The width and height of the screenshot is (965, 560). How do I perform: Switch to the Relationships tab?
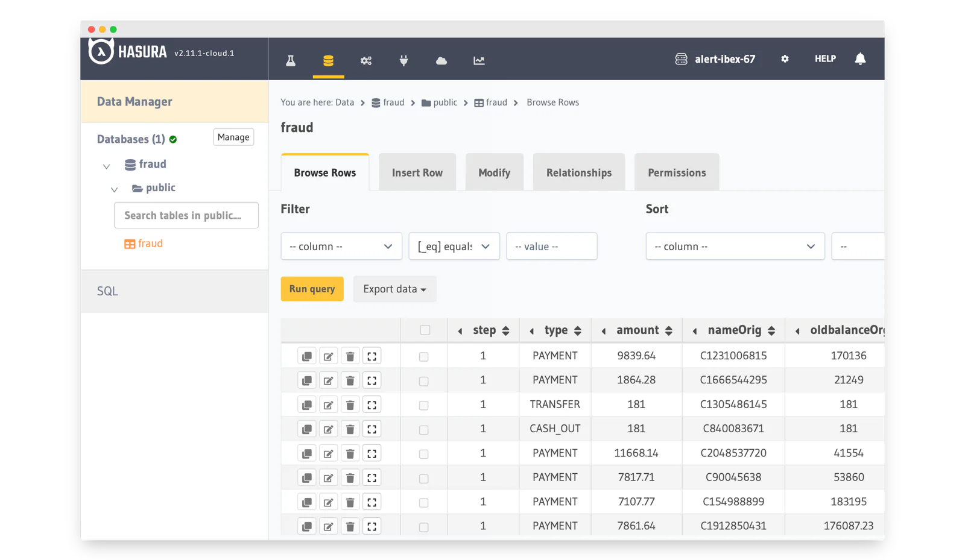tap(579, 172)
